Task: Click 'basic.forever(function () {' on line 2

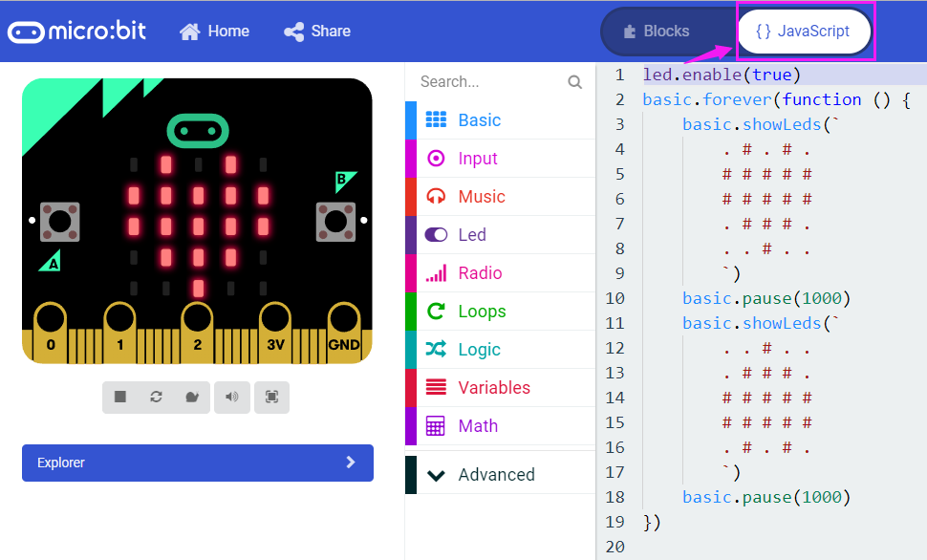Action: tap(777, 99)
